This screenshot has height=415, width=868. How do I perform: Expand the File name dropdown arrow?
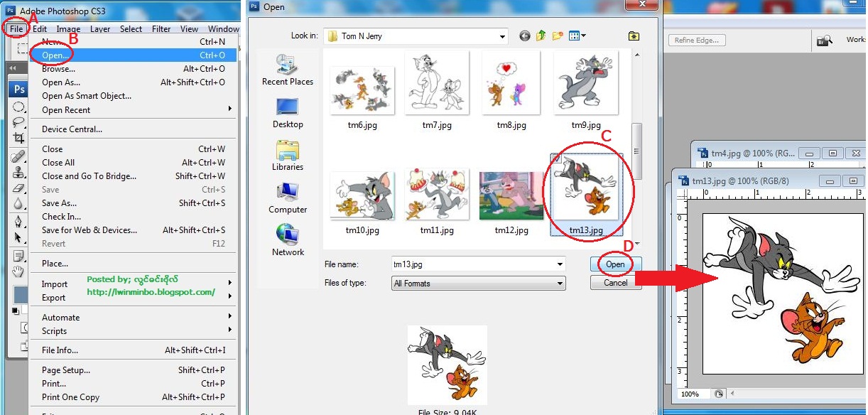[x=560, y=264]
